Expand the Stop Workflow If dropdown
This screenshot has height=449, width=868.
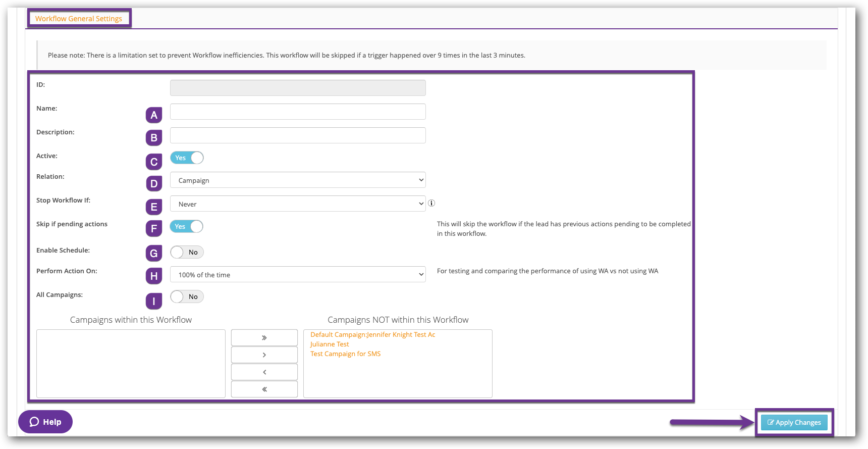(x=298, y=204)
